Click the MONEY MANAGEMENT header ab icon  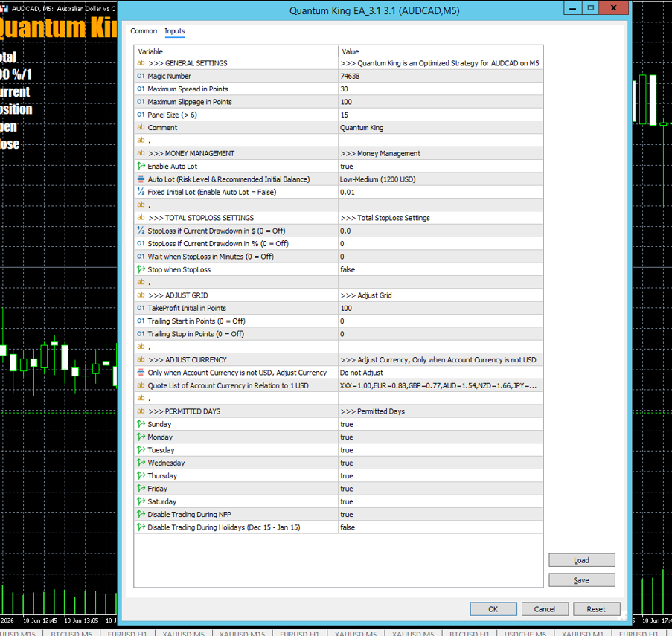[x=141, y=153]
